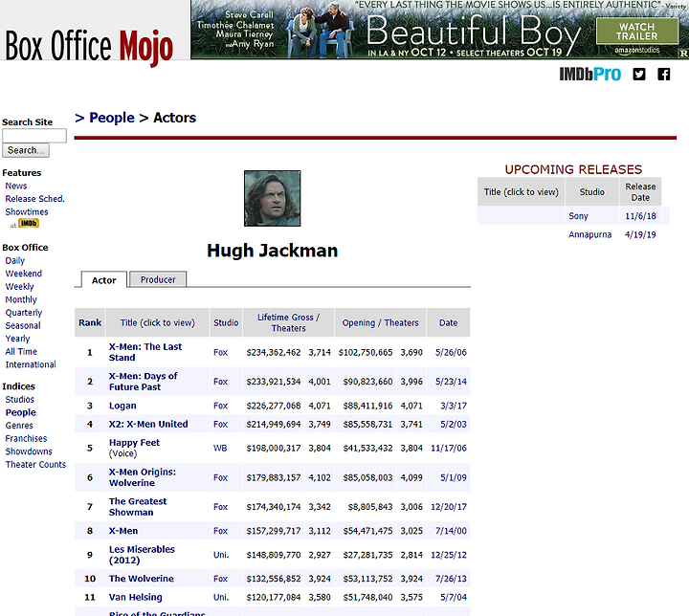This screenshot has width=689, height=616.
Task: Click the IMDb badge under Showtimes
Action: tap(29, 223)
